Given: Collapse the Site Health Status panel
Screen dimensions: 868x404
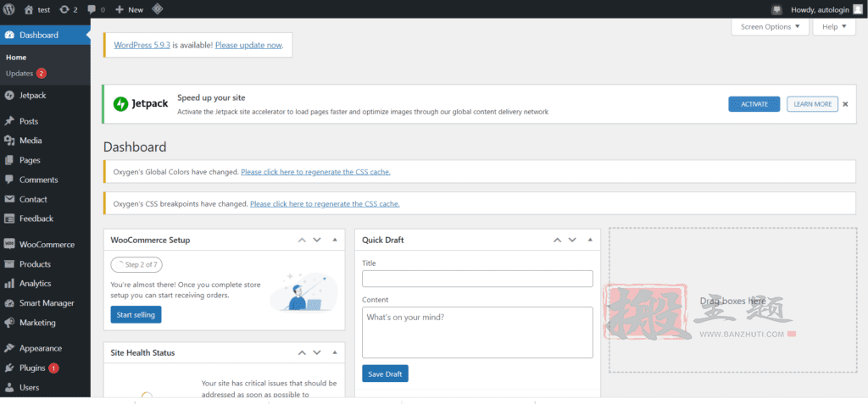Looking at the screenshot, I should coord(334,352).
